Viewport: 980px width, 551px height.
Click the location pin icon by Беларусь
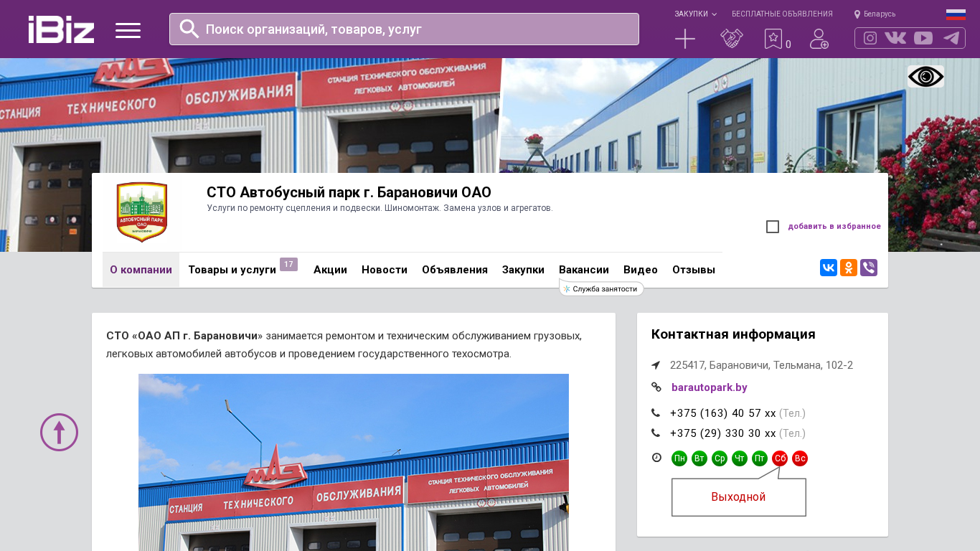(x=857, y=14)
